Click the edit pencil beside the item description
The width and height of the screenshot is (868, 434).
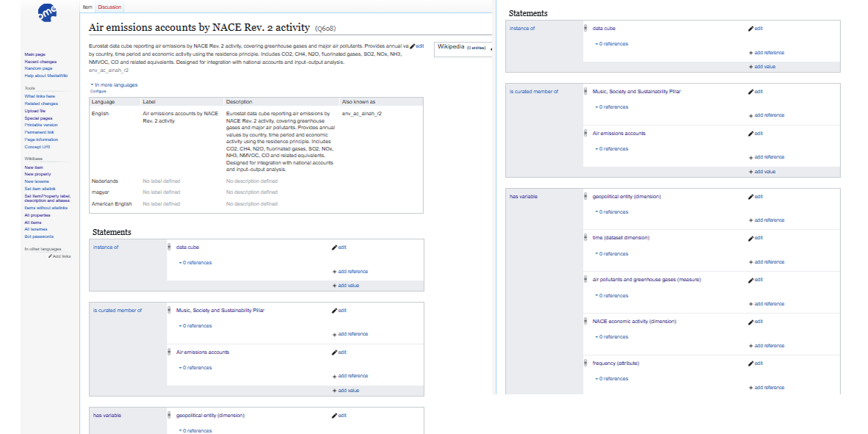click(416, 46)
